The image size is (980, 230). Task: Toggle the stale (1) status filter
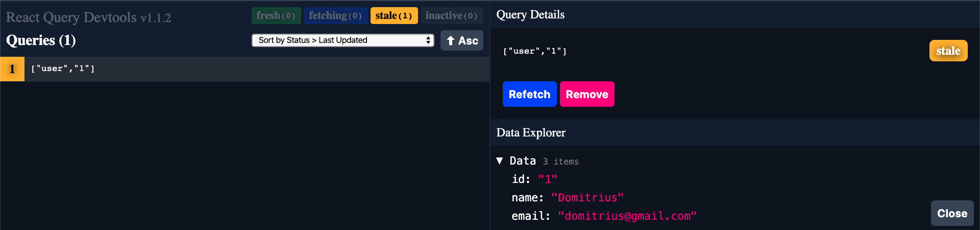click(x=394, y=16)
